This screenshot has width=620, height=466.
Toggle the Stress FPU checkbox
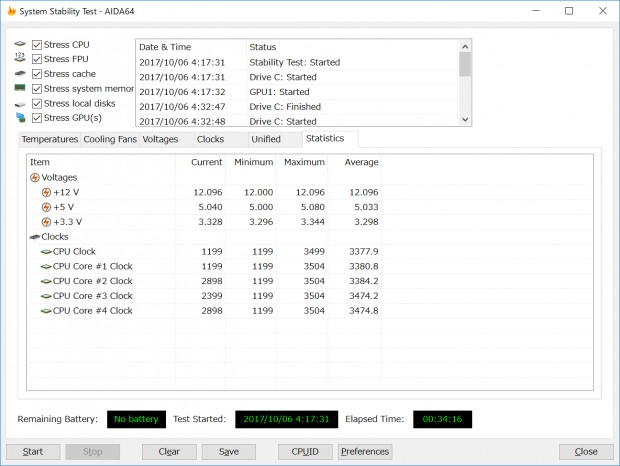37,59
